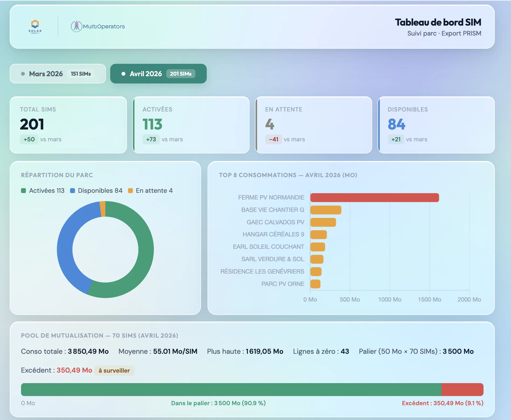Click the '1500 Mo' axis label
The height and width of the screenshot is (420, 511).
(x=429, y=299)
